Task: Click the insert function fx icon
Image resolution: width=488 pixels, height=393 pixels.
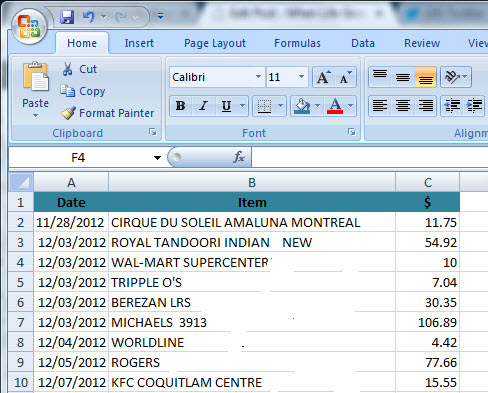Action: [x=239, y=157]
